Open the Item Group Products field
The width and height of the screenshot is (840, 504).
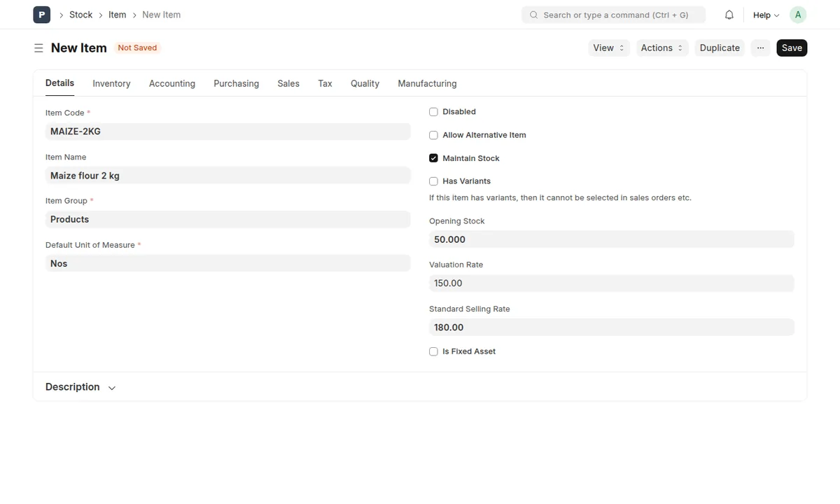(227, 219)
